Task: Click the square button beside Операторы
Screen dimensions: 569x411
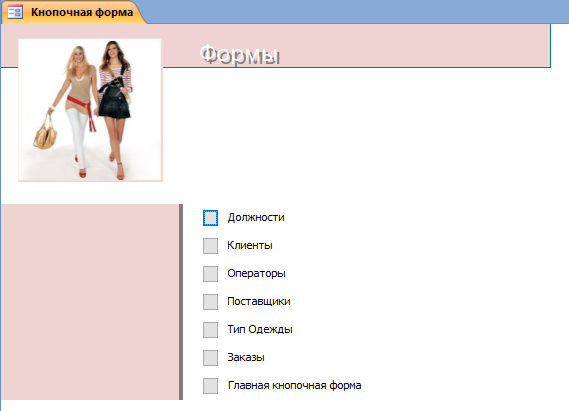Action: click(210, 274)
